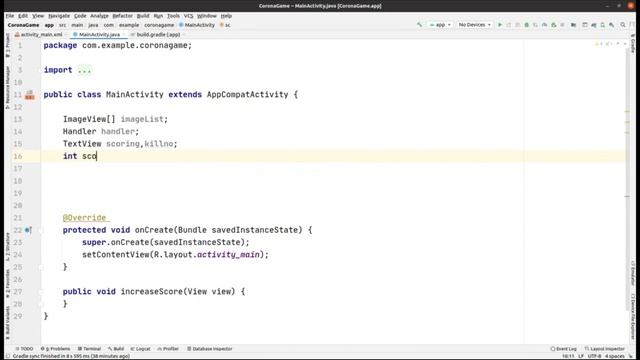The height and width of the screenshot is (360, 640).
Task: Open the Run menu
Action: (158, 16)
